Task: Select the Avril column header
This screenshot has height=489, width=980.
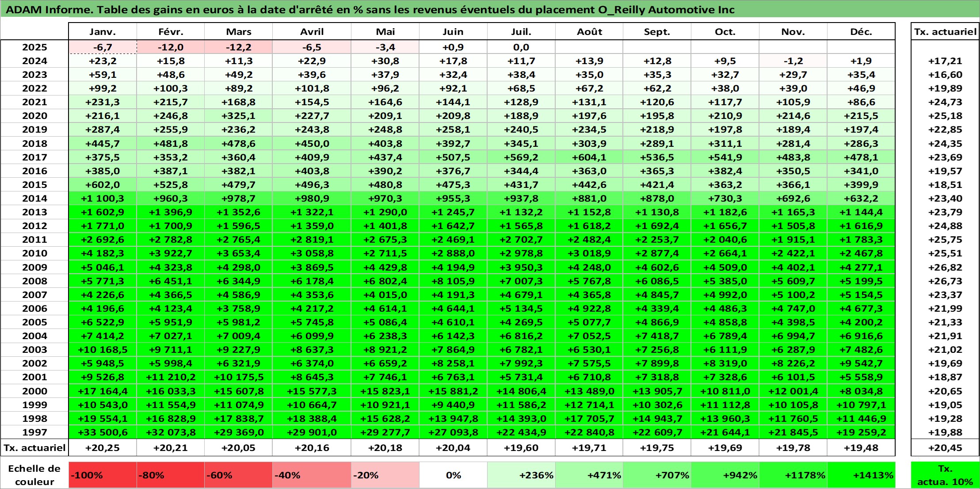Action: pyautogui.click(x=312, y=31)
